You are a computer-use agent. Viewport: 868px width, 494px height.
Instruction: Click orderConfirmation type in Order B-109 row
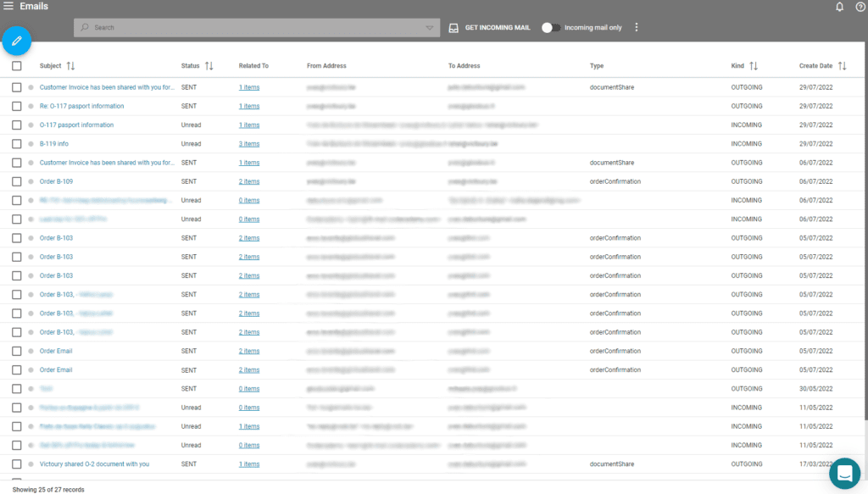(615, 181)
